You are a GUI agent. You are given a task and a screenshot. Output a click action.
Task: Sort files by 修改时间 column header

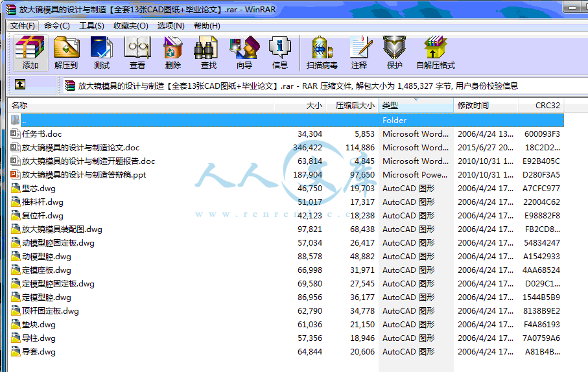(485, 106)
